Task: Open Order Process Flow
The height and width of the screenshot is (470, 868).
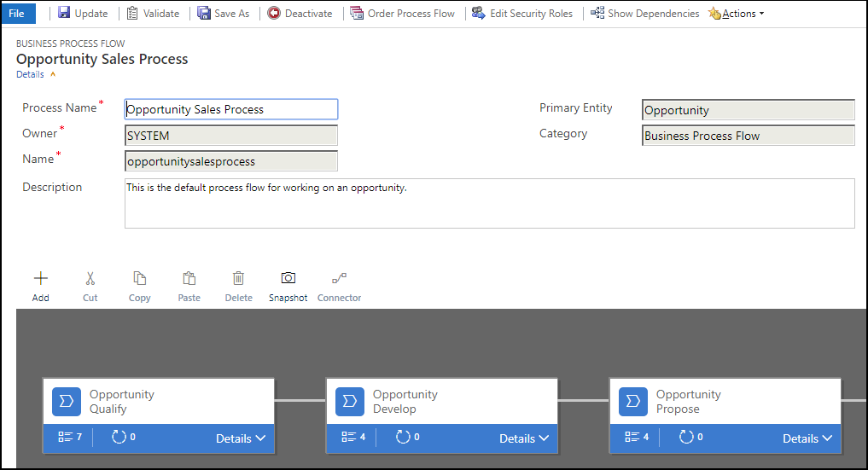Action: pos(403,14)
